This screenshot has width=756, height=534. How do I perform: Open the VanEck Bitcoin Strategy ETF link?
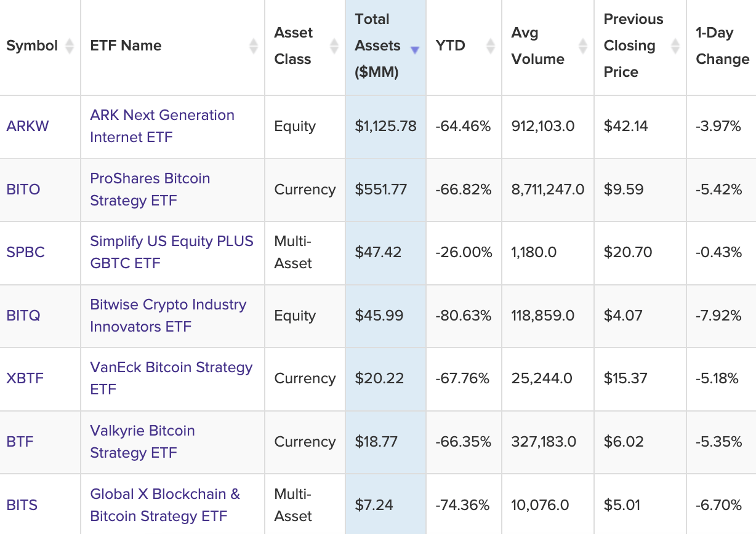[172, 377]
